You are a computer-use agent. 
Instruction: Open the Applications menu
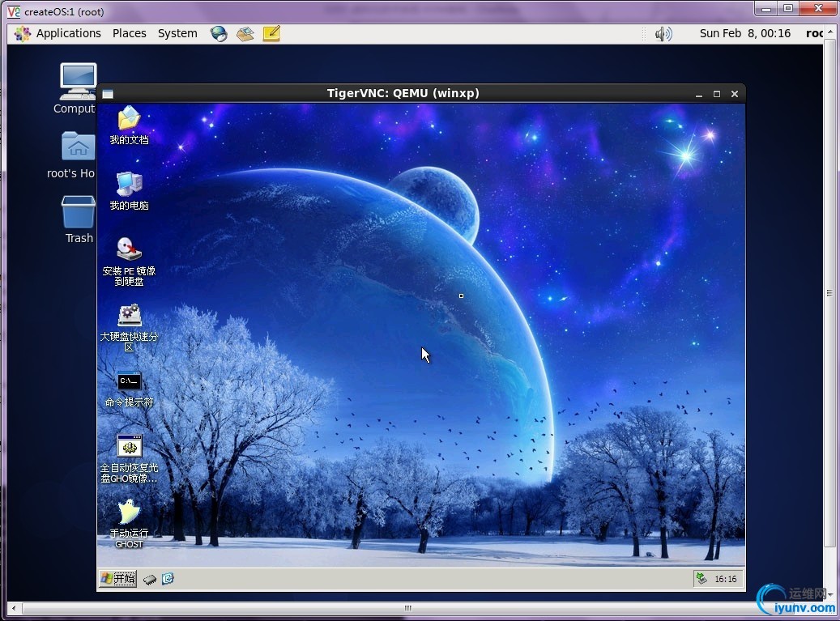[58, 33]
